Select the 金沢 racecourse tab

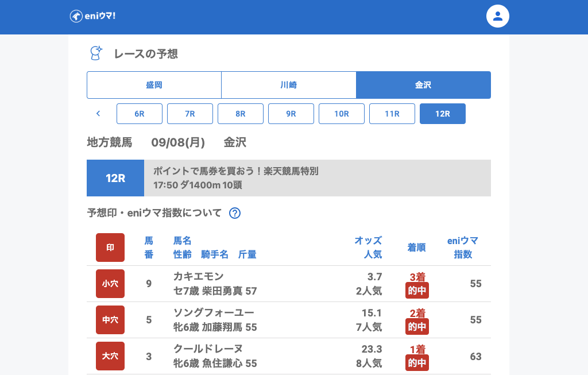(423, 85)
